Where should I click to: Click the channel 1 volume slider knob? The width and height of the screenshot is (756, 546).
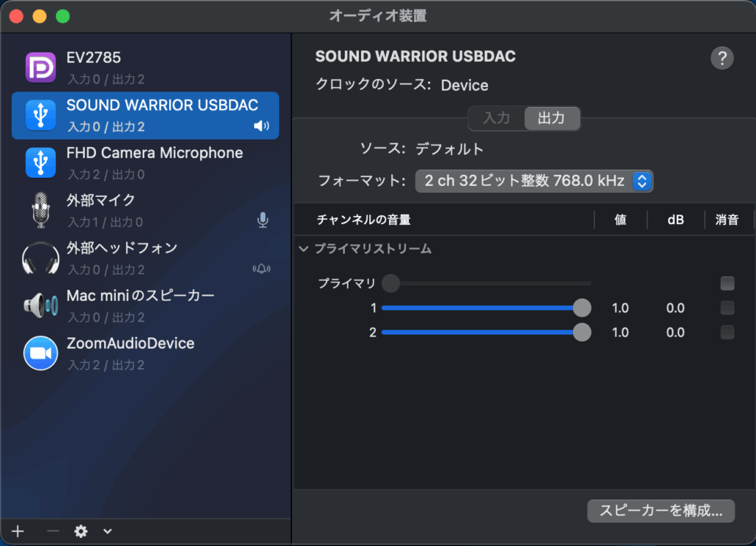(x=582, y=308)
